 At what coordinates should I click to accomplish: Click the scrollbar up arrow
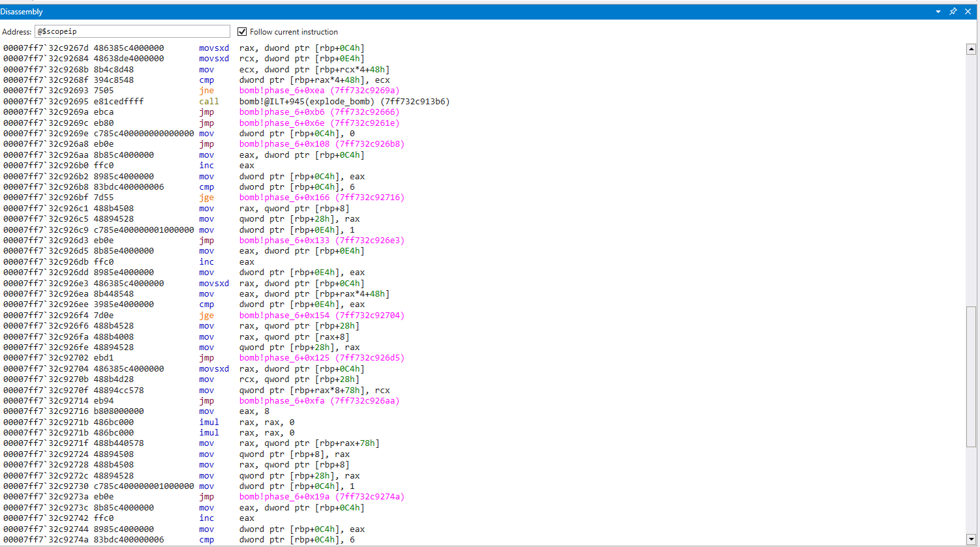(x=971, y=49)
